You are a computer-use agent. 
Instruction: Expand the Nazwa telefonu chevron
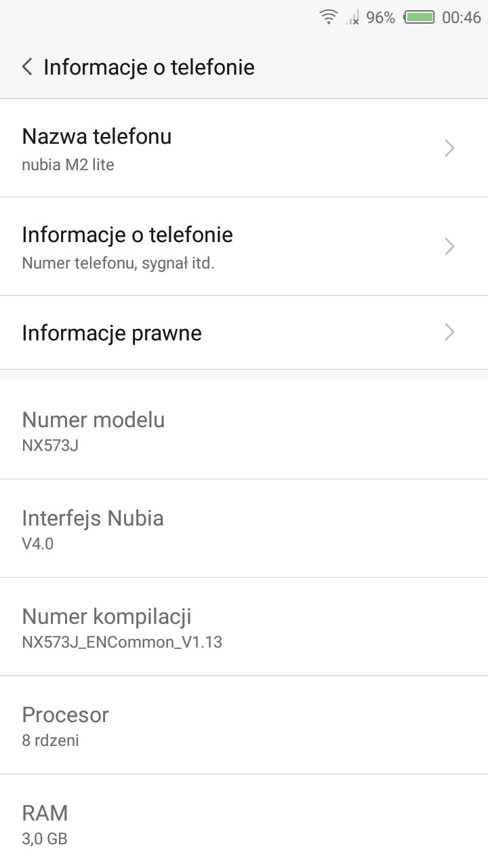coord(449,148)
